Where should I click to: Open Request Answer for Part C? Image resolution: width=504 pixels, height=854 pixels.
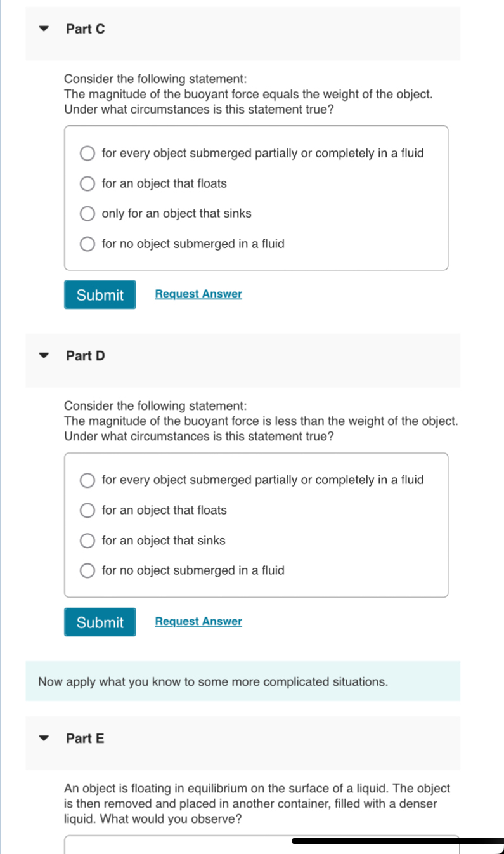198,293
